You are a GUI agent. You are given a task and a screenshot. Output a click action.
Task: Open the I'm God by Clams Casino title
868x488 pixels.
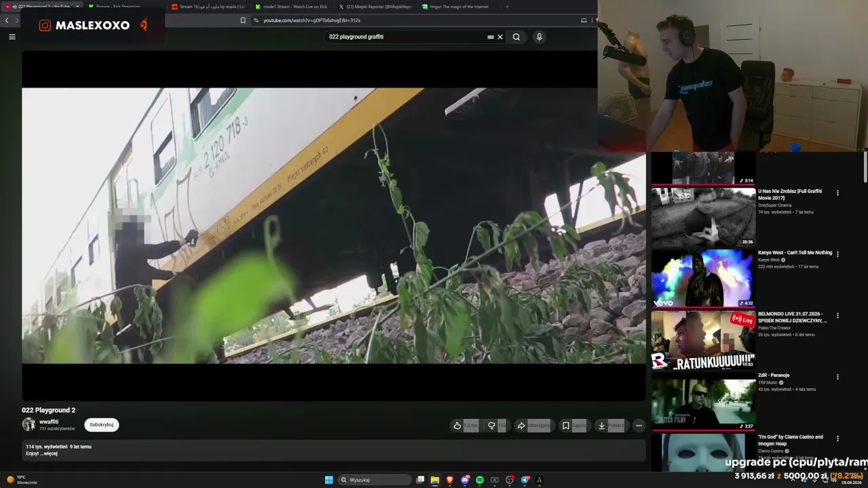tap(791, 440)
